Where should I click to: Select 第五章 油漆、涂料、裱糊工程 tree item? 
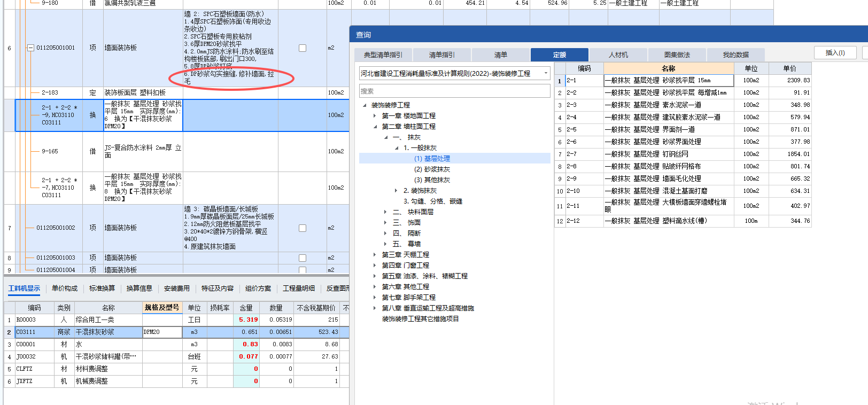pyautogui.click(x=425, y=276)
